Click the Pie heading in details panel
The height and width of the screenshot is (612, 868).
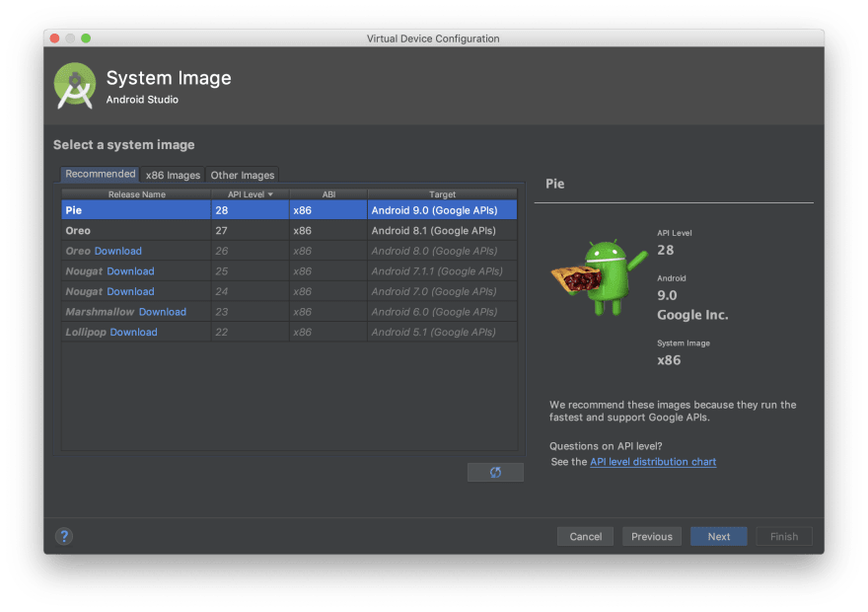point(554,184)
